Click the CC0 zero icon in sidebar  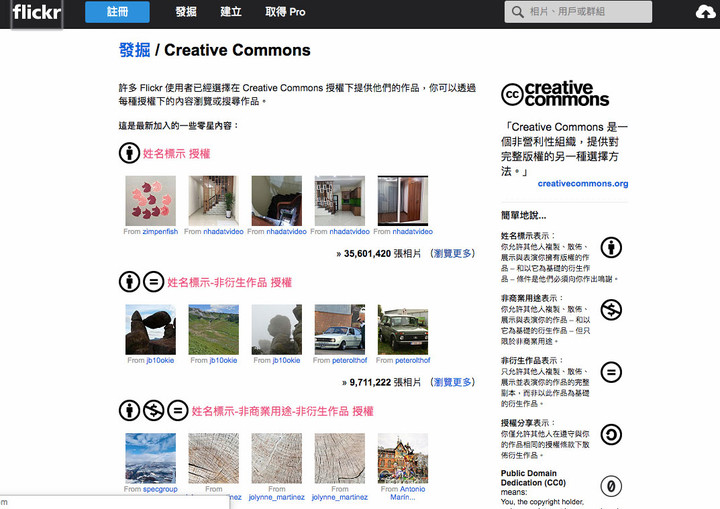point(611,486)
